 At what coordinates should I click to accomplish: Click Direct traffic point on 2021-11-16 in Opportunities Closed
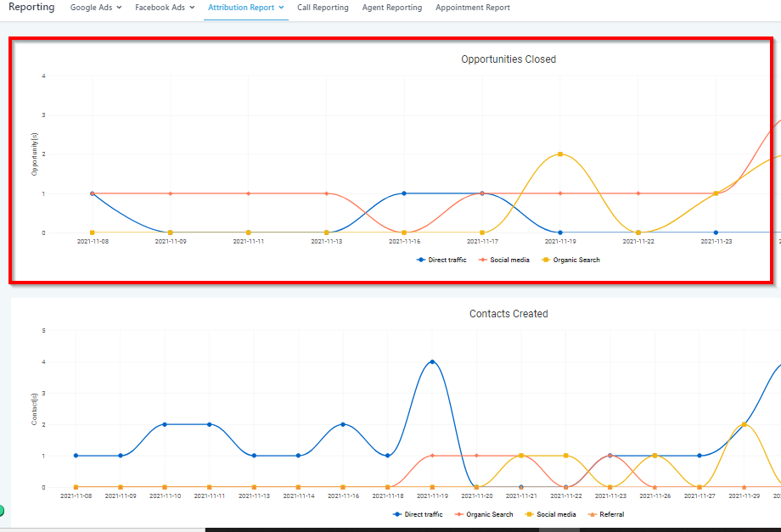(404, 193)
